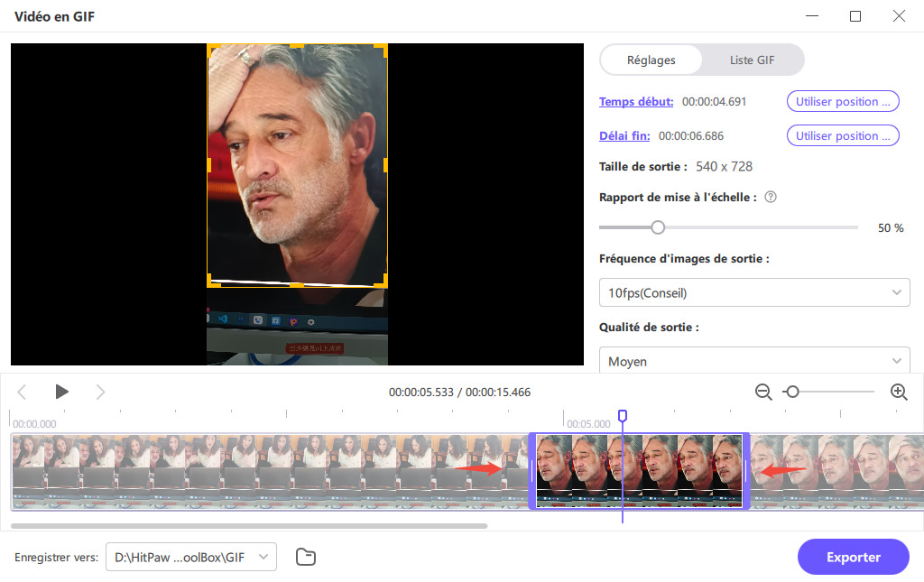
Task: Click the timeline zoom slider handle
Action: [793, 392]
